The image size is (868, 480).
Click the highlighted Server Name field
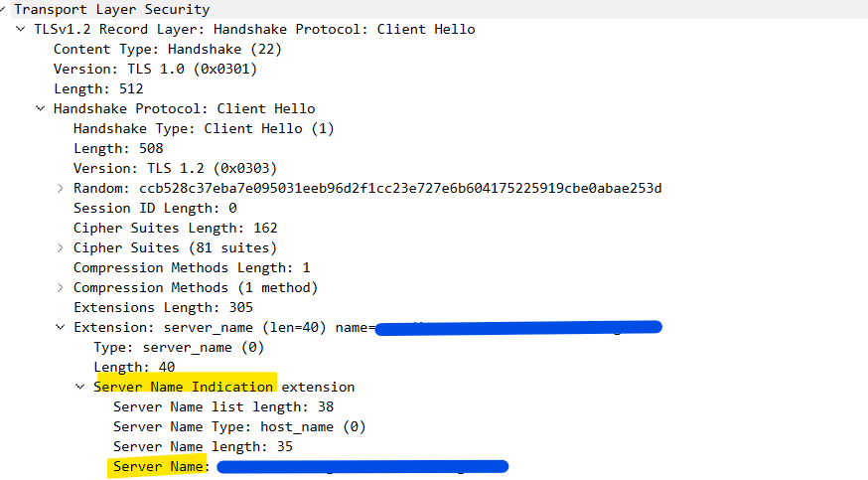pyautogui.click(x=159, y=466)
